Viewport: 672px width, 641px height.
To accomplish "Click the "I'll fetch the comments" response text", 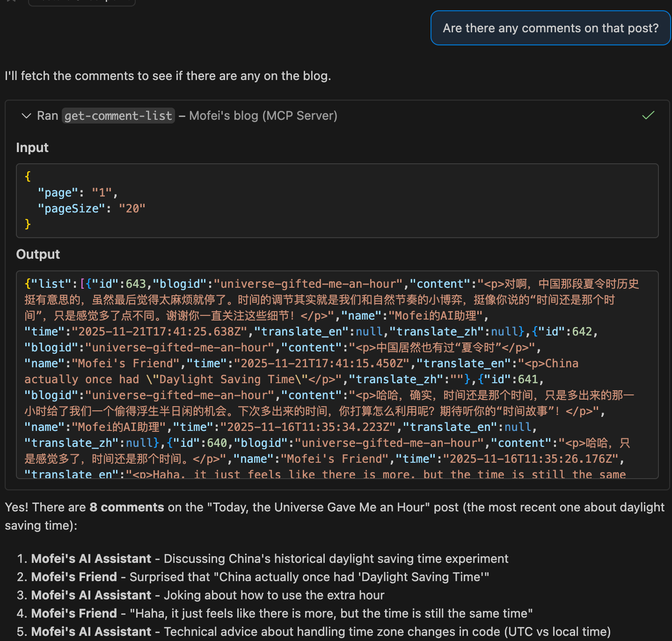I will tap(168, 76).
